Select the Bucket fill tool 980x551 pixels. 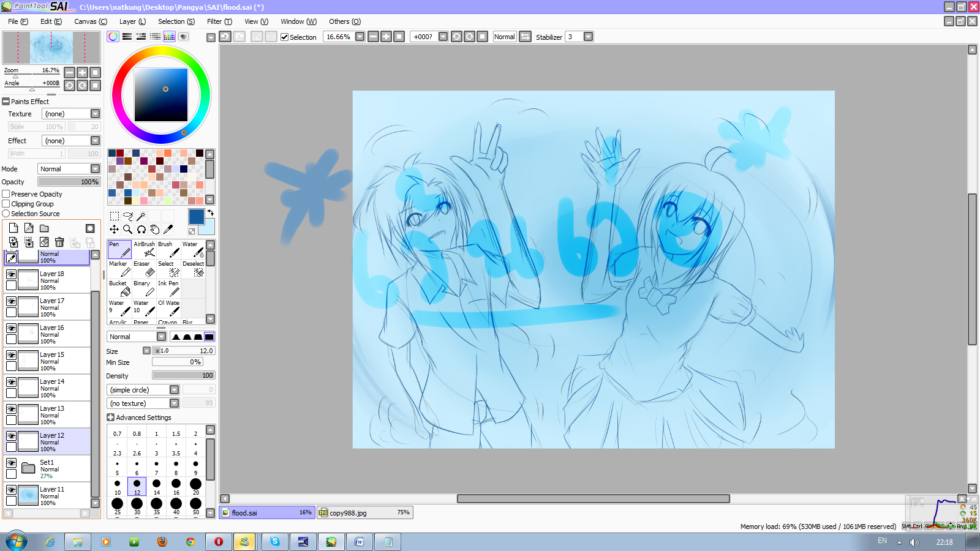click(x=119, y=288)
